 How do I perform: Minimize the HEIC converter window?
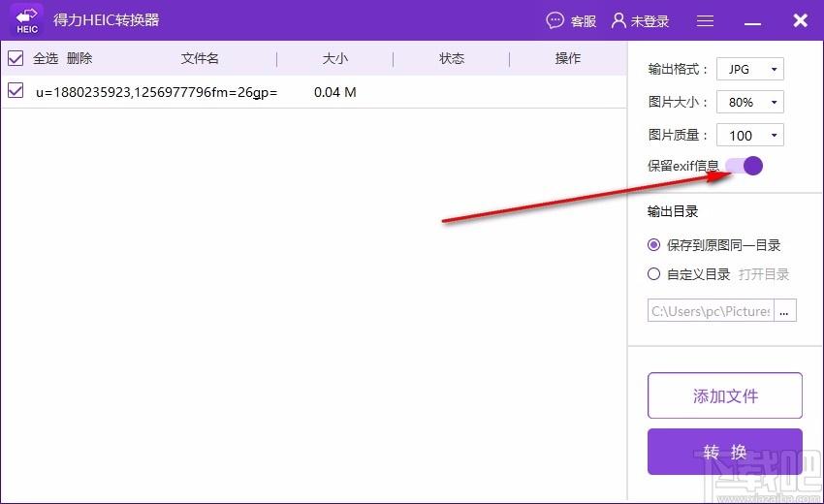coord(753,20)
